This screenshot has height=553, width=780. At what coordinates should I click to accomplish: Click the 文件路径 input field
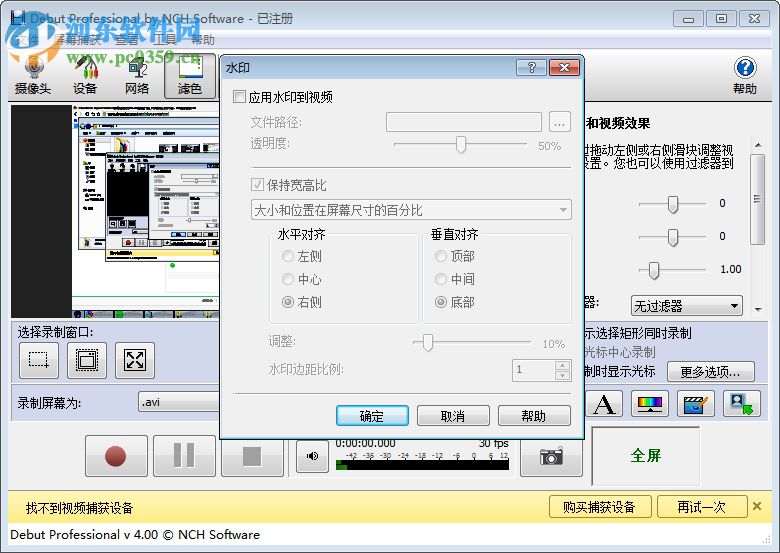pyautogui.click(x=464, y=122)
